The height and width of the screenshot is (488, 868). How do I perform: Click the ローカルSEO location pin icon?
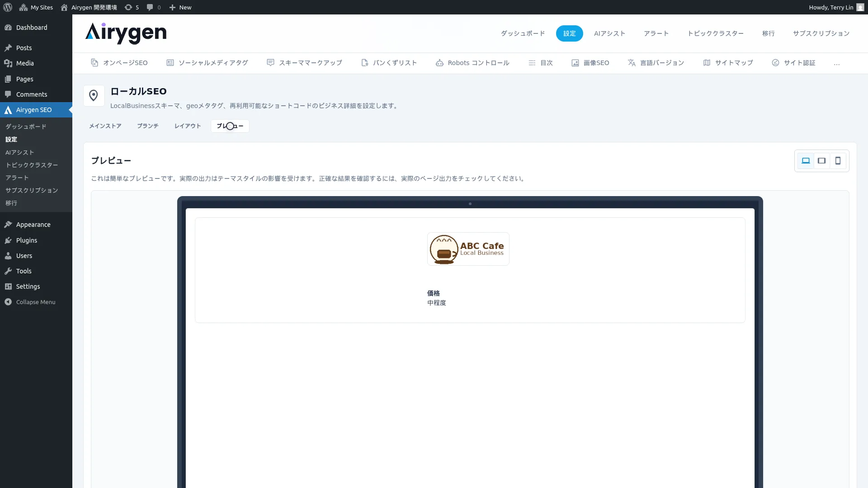coord(94,96)
